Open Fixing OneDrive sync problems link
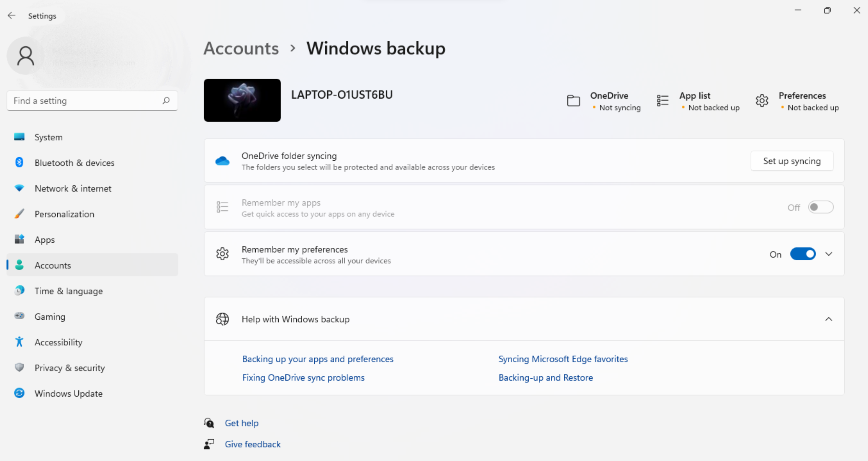This screenshot has height=461, width=868. pyautogui.click(x=303, y=377)
